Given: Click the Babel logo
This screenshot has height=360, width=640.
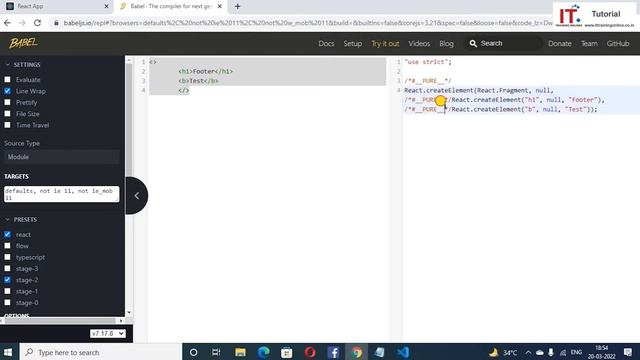Looking at the screenshot, I should [23, 42].
